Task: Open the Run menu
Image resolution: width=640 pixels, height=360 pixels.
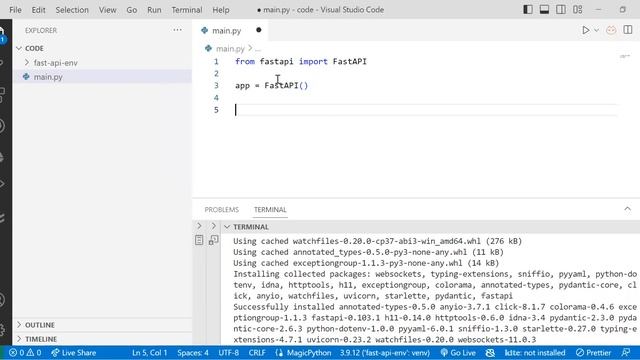Action: pos(154,10)
